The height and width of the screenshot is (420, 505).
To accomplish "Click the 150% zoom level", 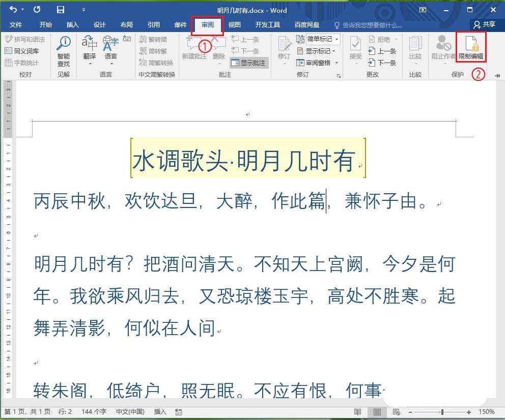I will point(486,412).
